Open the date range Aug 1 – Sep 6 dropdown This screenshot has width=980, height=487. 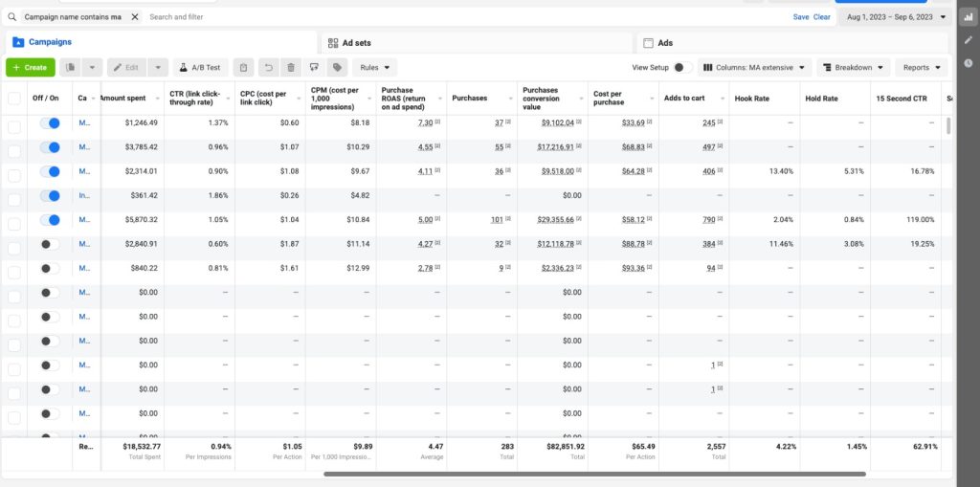pyautogui.click(x=893, y=17)
